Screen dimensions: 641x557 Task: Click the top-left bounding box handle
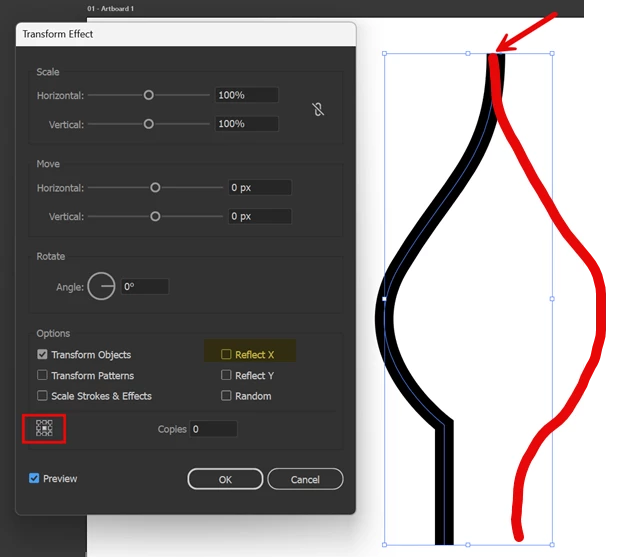384,54
